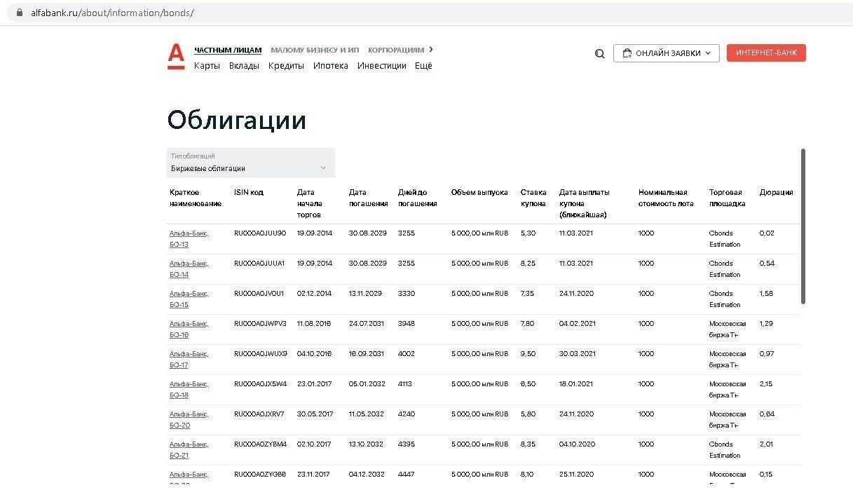Image resolution: width=853 pixels, height=504 pixels.
Task: Click the ИНТЕРНЕТ-БАНК button
Action: (x=766, y=53)
